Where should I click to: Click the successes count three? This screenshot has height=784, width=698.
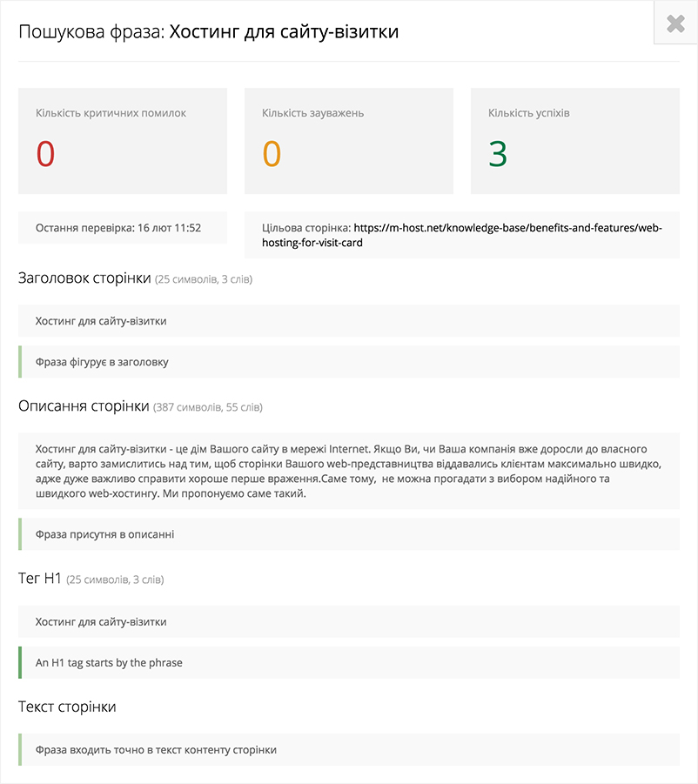click(x=498, y=154)
